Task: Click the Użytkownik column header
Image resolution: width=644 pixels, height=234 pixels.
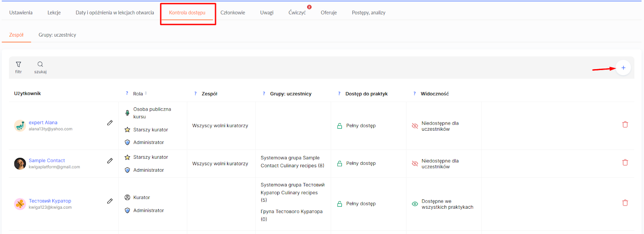Action: (x=27, y=93)
